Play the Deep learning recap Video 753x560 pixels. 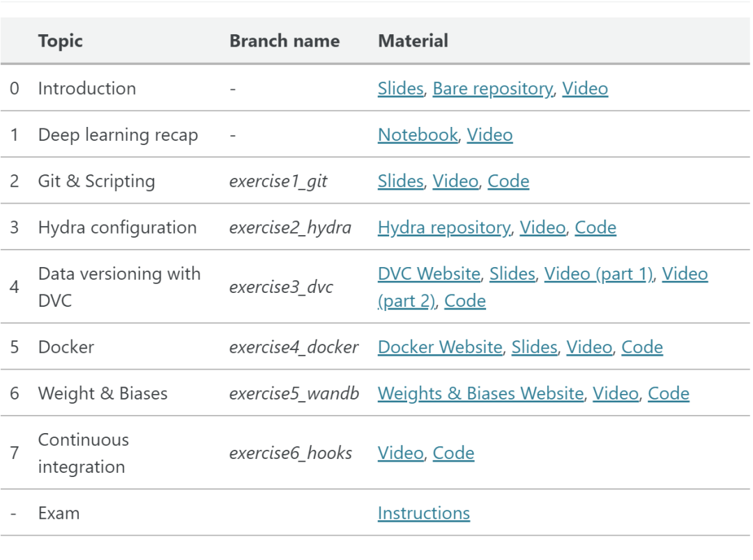tap(489, 135)
